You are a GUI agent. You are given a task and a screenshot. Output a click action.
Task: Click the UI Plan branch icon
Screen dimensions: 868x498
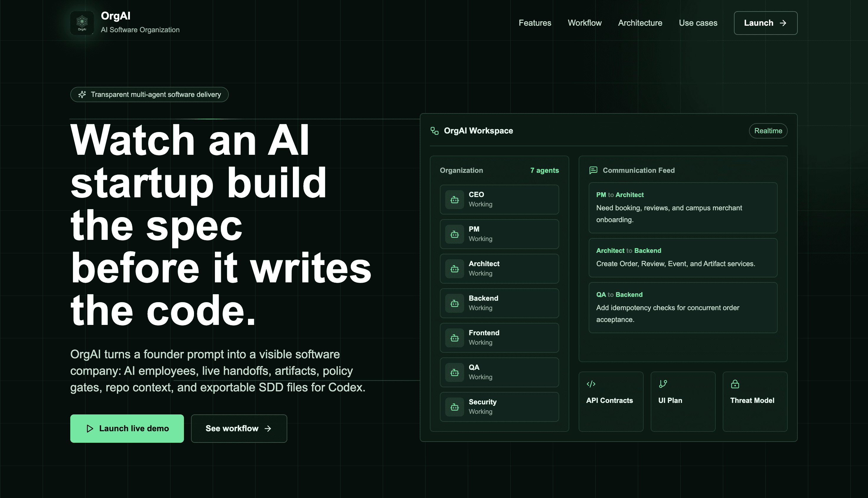pos(663,384)
